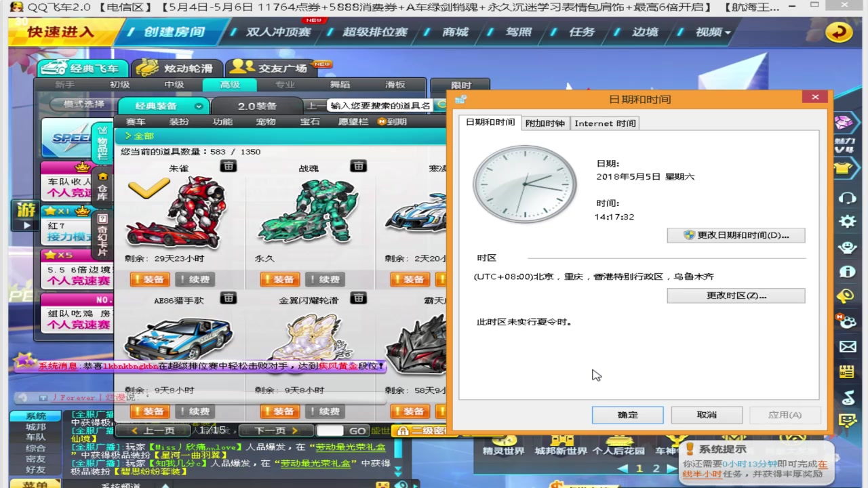Image resolution: width=868 pixels, height=488 pixels.
Task: Select the 中级 room level tab
Action: 174,85
